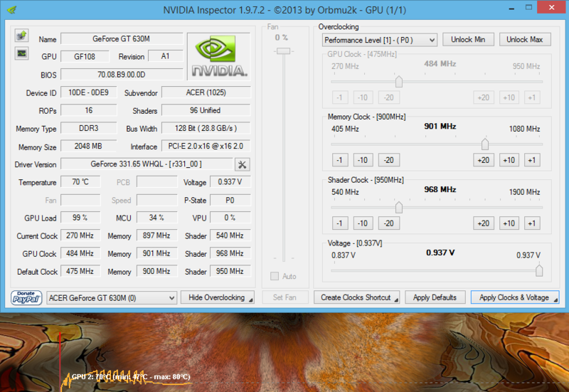Click the Subvendor field ACER (1025)
The image size is (569, 392).
point(206,92)
